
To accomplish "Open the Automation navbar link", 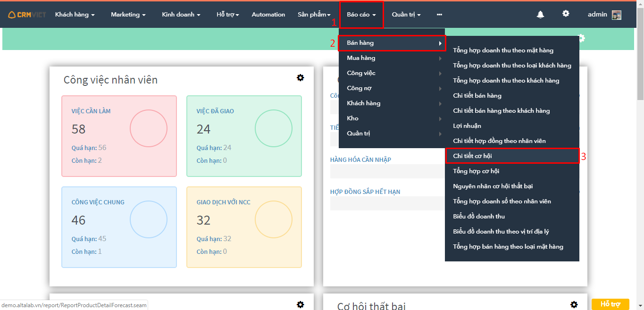I will 268,15.
